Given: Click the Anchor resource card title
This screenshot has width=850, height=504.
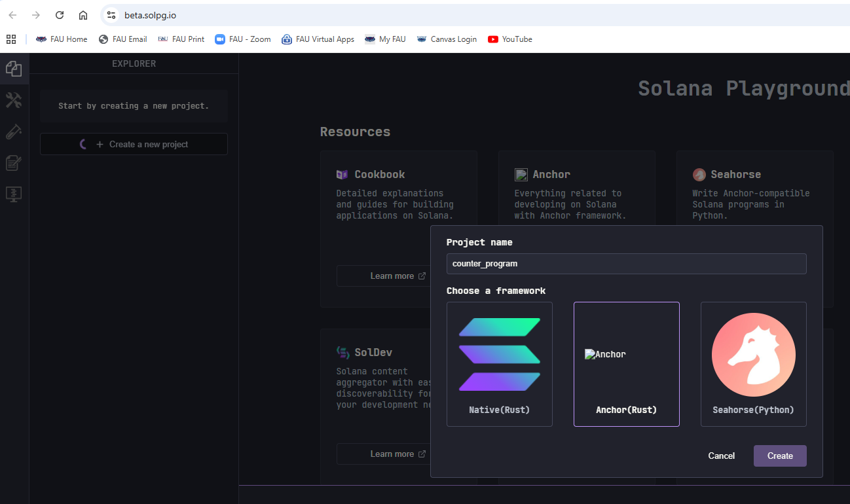Looking at the screenshot, I should 551,175.
